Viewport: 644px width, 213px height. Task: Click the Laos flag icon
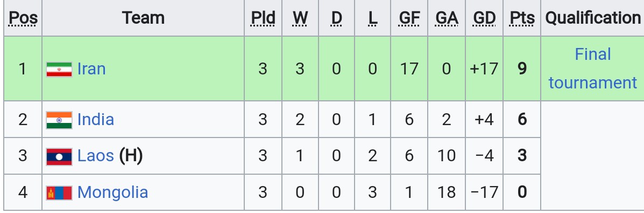coord(59,157)
